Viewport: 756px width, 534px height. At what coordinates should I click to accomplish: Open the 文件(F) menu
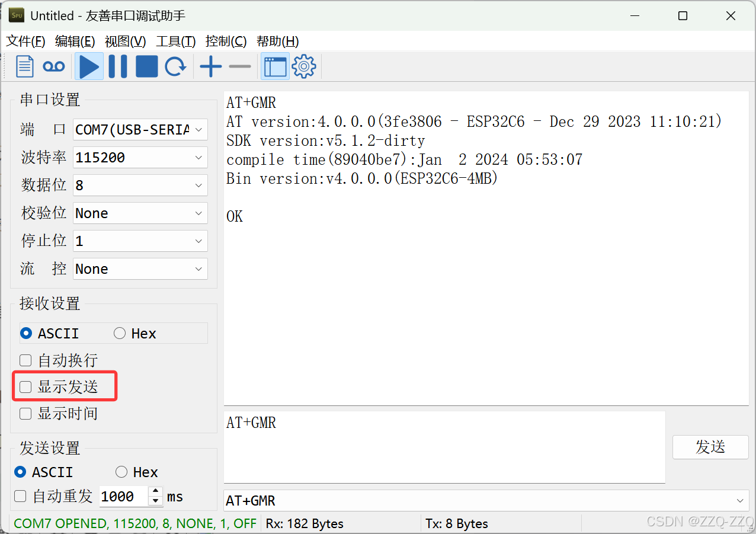25,41
